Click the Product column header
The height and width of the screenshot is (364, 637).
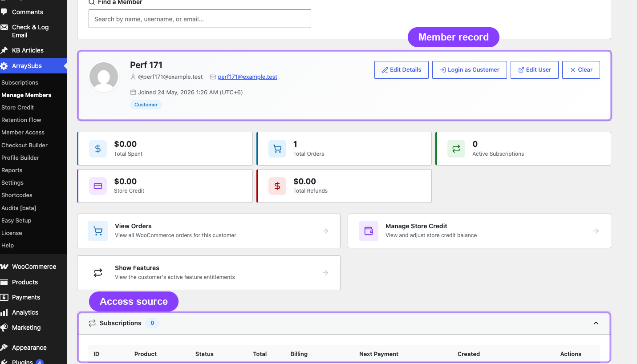click(146, 354)
